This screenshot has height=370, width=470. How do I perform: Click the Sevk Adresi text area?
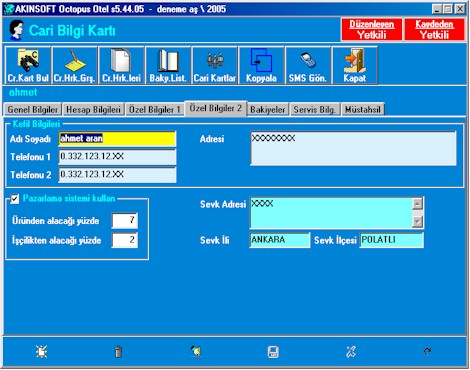coord(331,213)
